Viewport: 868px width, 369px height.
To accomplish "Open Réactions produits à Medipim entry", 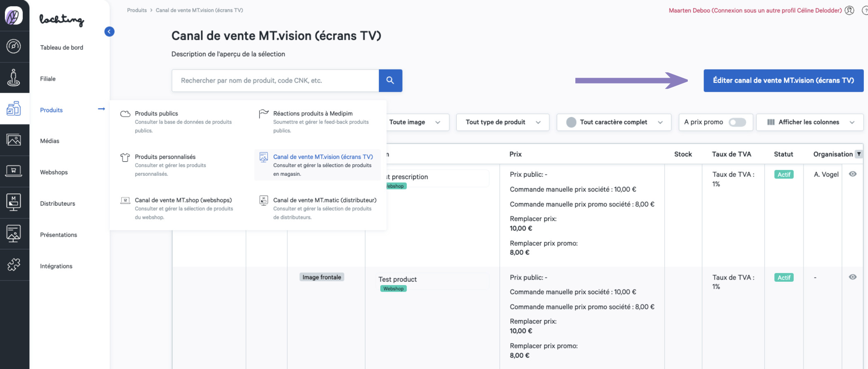I will [x=317, y=122].
